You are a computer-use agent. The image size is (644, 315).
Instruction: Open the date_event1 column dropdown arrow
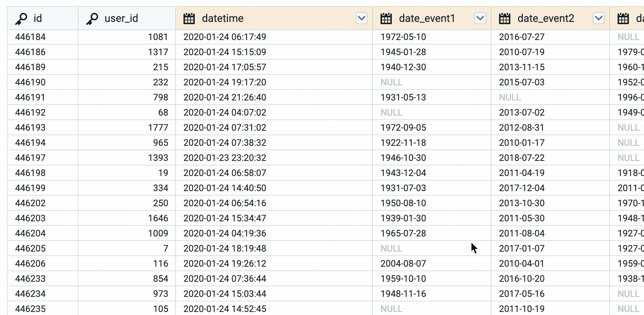[480, 18]
